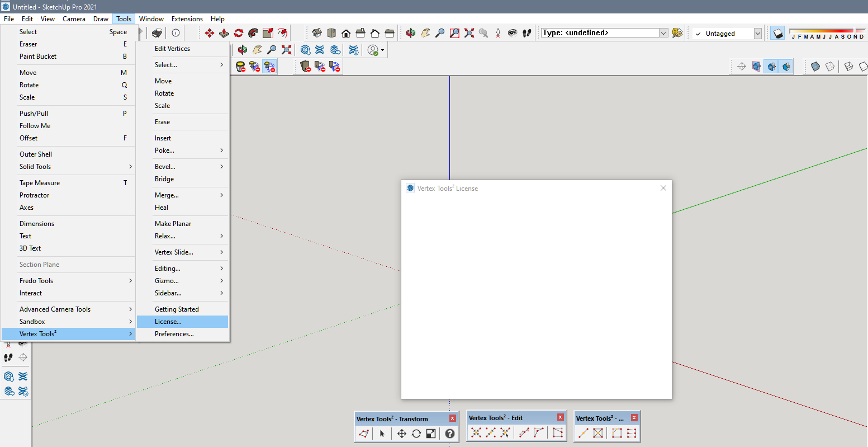The image size is (868, 447).
Task: Select the Offset tool icon
Action: click(282, 33)
